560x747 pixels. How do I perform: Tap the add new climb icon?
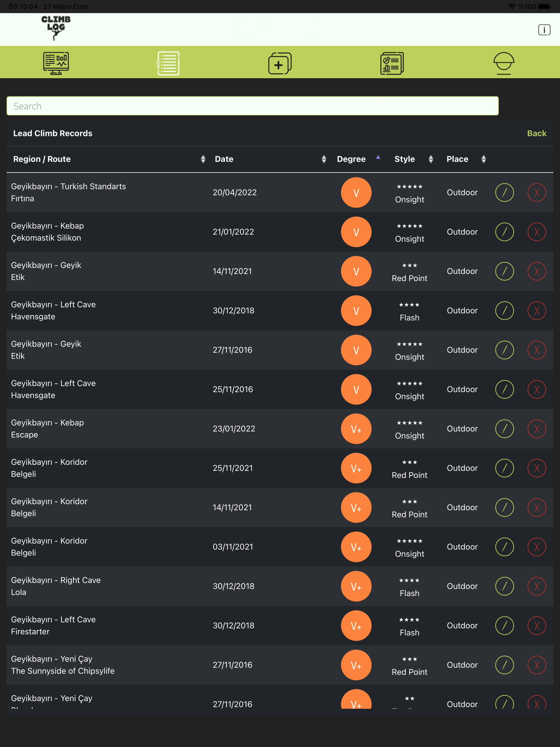pyautogui.click(x=280, y=63)
